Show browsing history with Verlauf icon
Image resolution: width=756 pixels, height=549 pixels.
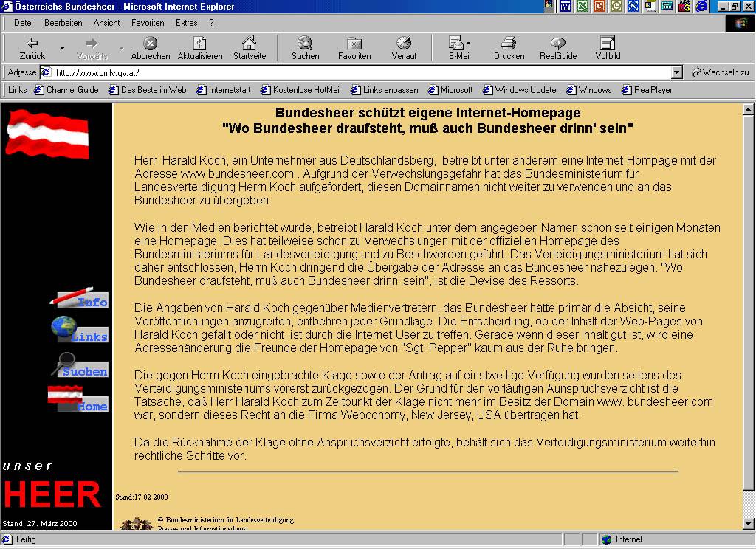coord(404,48)
